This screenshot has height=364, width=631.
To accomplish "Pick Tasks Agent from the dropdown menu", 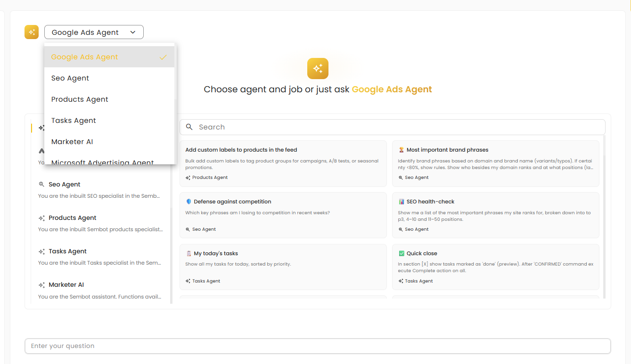I will [x=109, y=121].
